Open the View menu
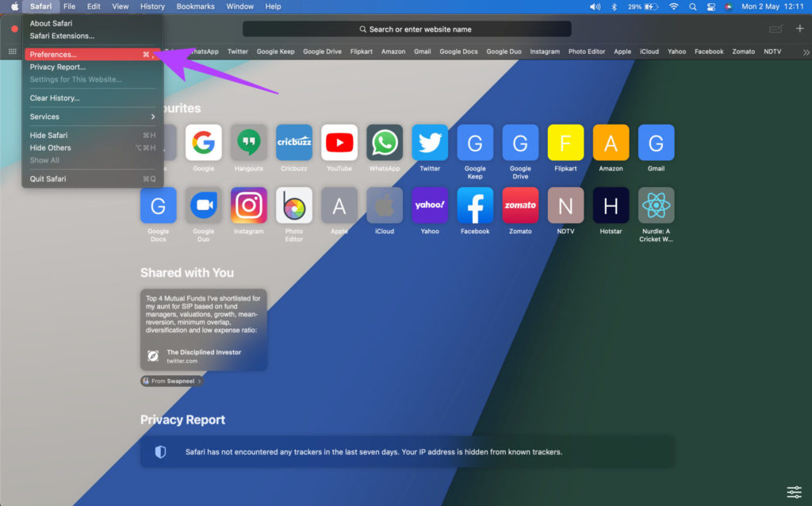Screen dimensions: 812x506 coord(121,6)
